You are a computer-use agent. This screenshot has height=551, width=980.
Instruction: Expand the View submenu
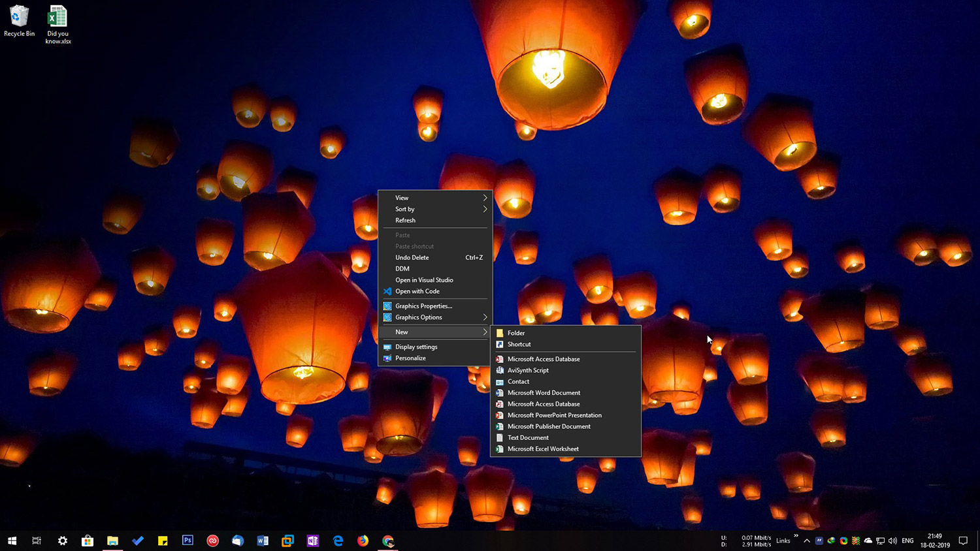[x=400, y=197]
